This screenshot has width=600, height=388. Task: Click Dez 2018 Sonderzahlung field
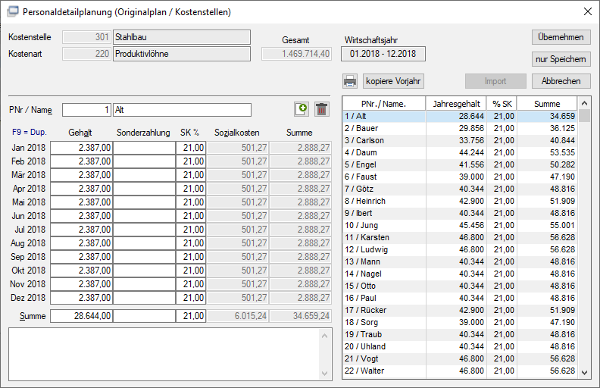pyautogui.click(x=144, y=298)
